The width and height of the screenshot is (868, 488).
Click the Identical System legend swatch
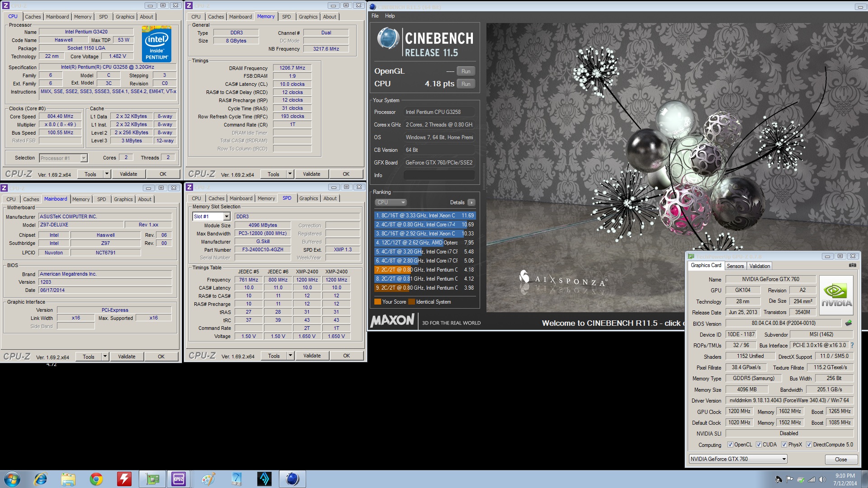(411, 302)
